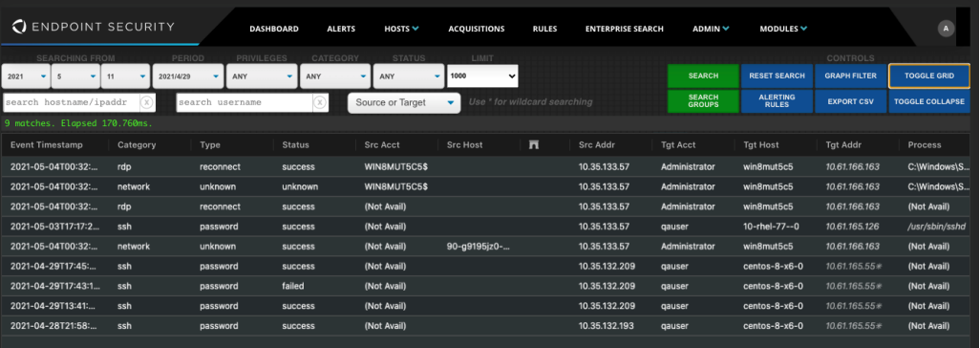Open the Limit 1000 select box
The width and height of the screenshot is (980, 348).
482,76
